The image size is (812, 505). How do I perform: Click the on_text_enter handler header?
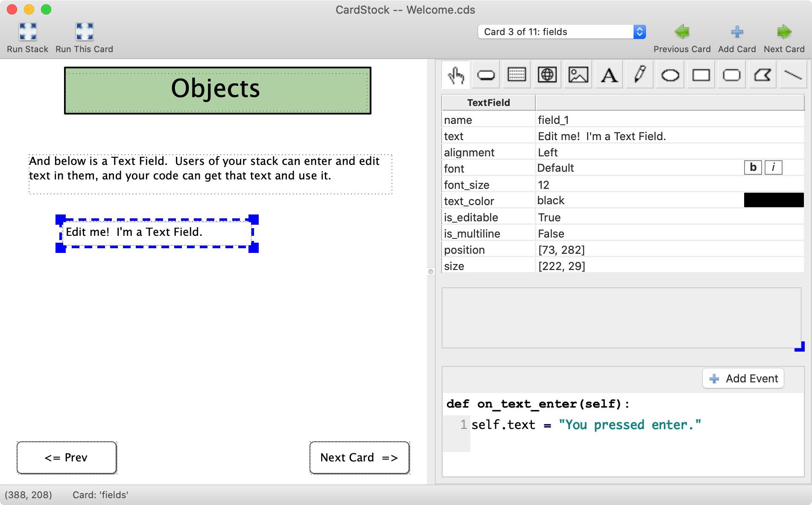pos(538,404)
